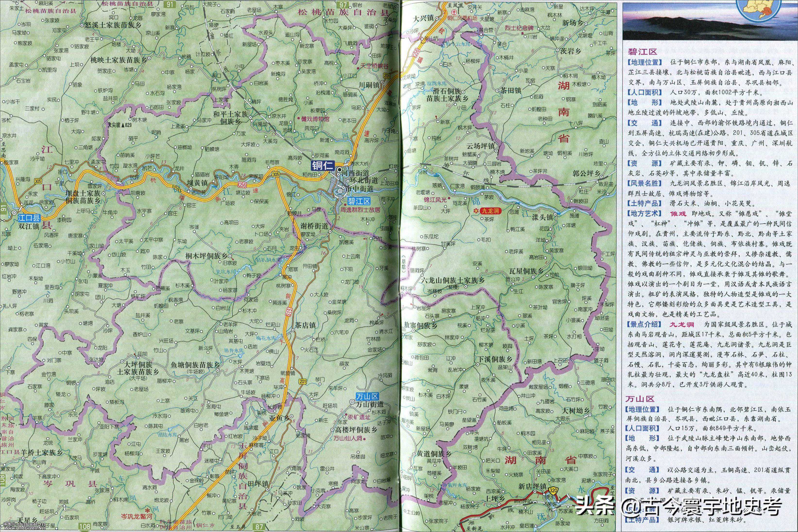The height and width of the screenshot is (532, 798).
Task: Click the 岑巩龙鳌河 scenic star marker
Action: point(147,510)
